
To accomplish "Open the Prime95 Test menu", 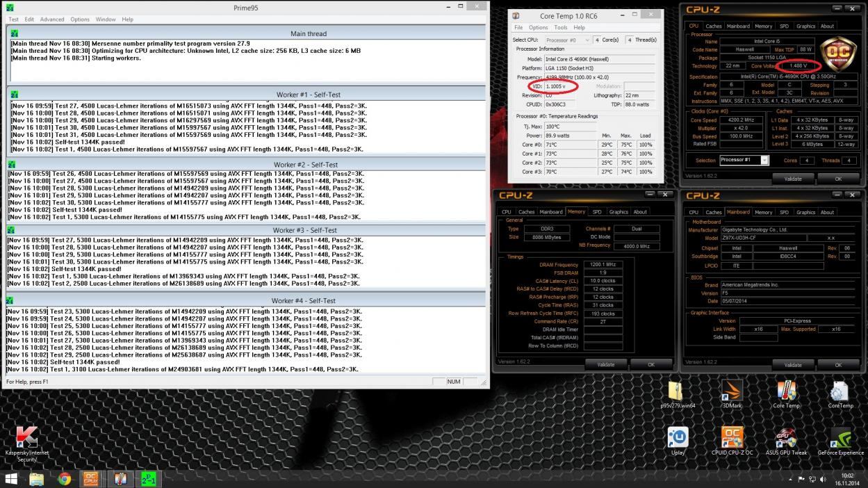I will pos(13,19).
